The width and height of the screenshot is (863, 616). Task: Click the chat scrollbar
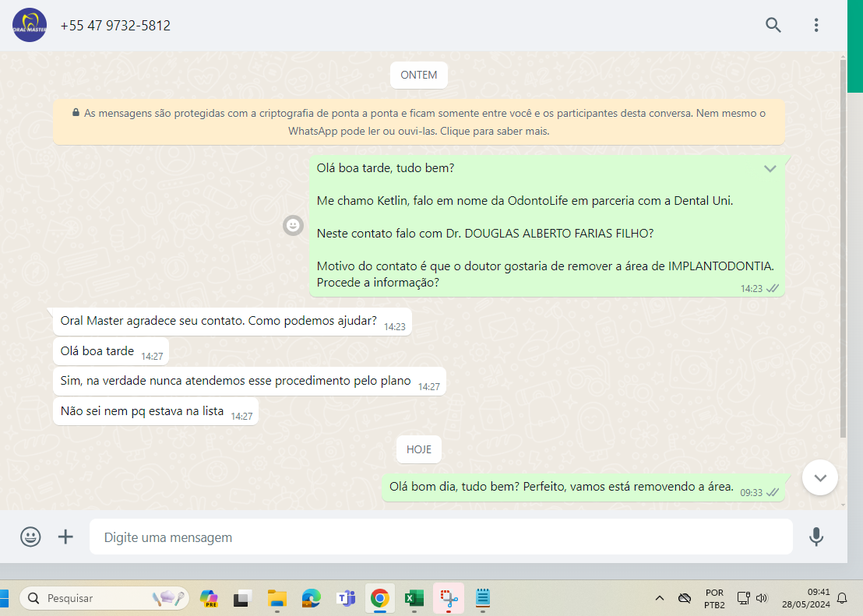pyautogui.click(x=843, y=248)
